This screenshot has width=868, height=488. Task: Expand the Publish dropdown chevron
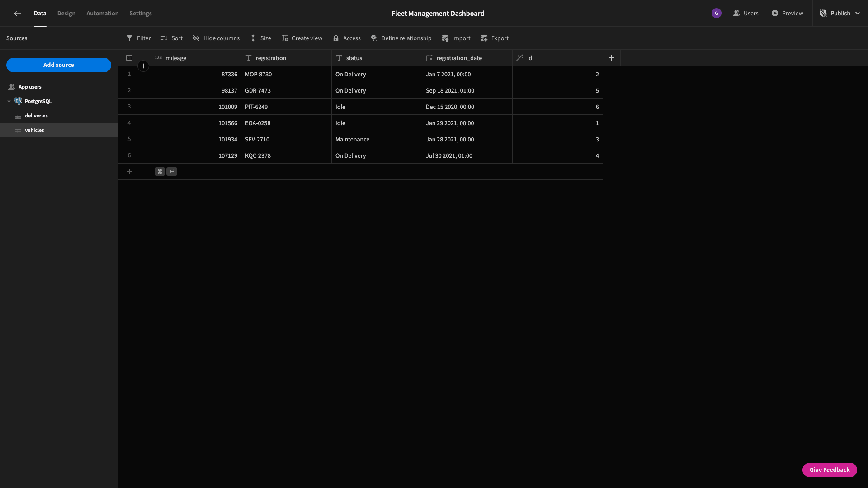click(858, 14)
